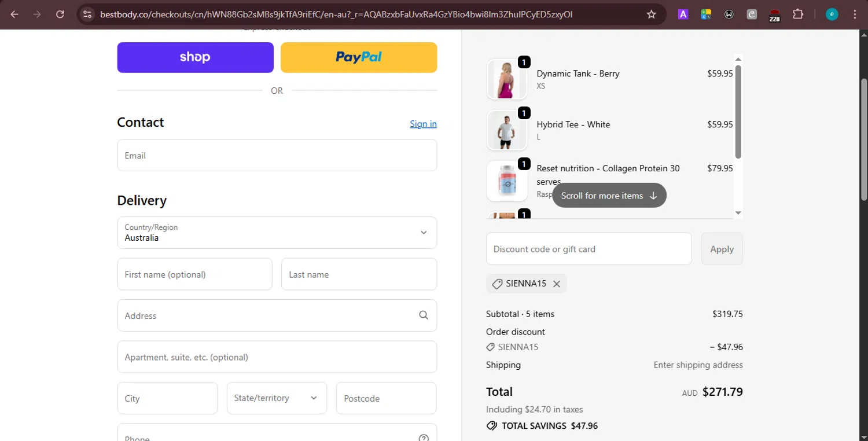Click the $271.79 total amount
This screenshot has width=868, height=441.
click(722, 392)
